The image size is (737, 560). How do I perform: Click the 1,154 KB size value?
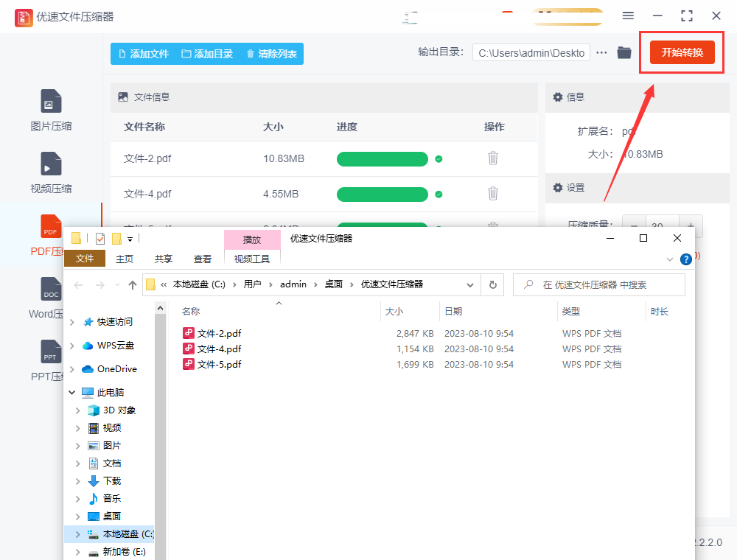coord(414,349)
